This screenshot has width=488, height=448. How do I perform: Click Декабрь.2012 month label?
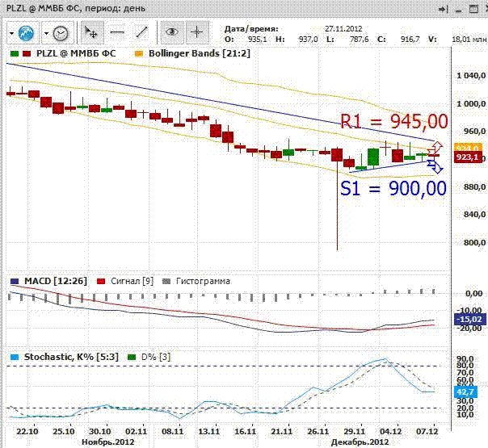point(360,442)
